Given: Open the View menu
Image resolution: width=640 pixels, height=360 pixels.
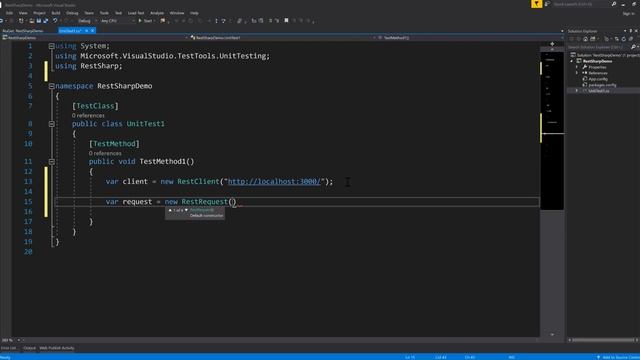Looking at the screenshot, I should tap(23, 13).
